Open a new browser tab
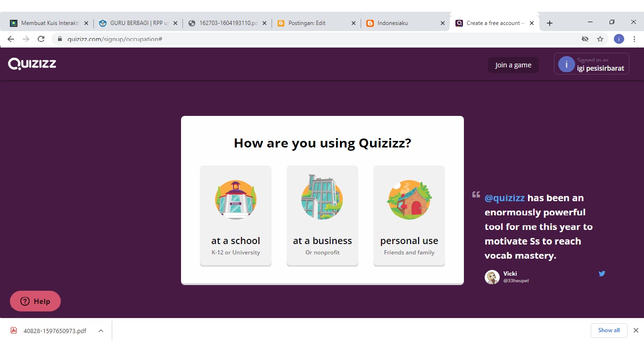Screen dimensions: 644x343 tap(549, 22)
